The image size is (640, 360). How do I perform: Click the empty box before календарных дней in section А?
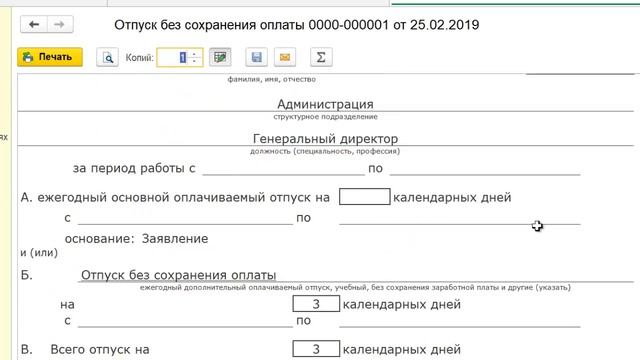(x=364, y=197)
